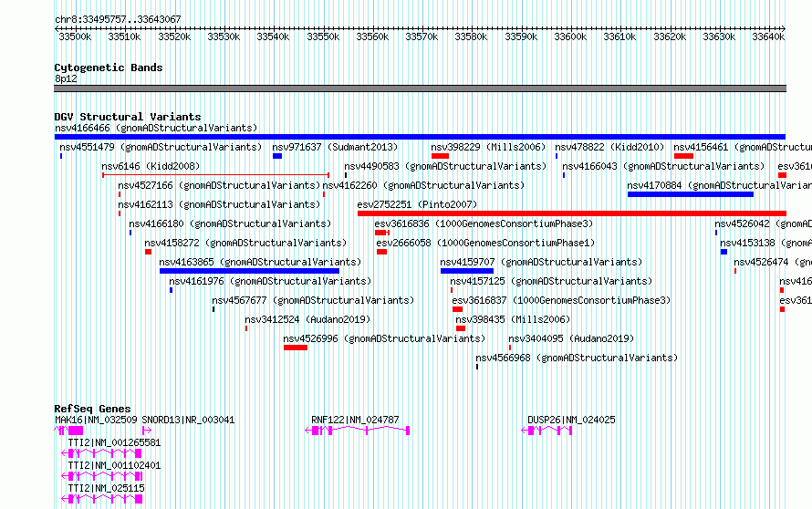812x509 pixels.
Task: Select red bar under esv2666058
Action: coord(381,252)
